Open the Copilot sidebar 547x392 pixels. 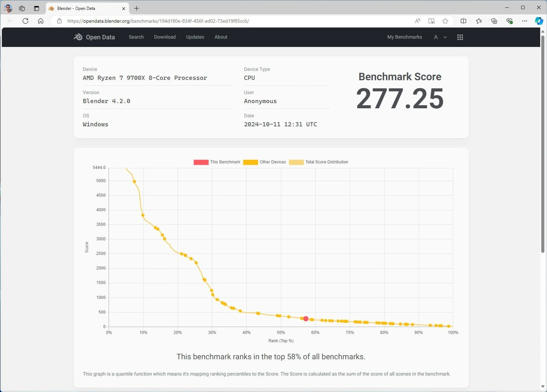pos(539,21)
